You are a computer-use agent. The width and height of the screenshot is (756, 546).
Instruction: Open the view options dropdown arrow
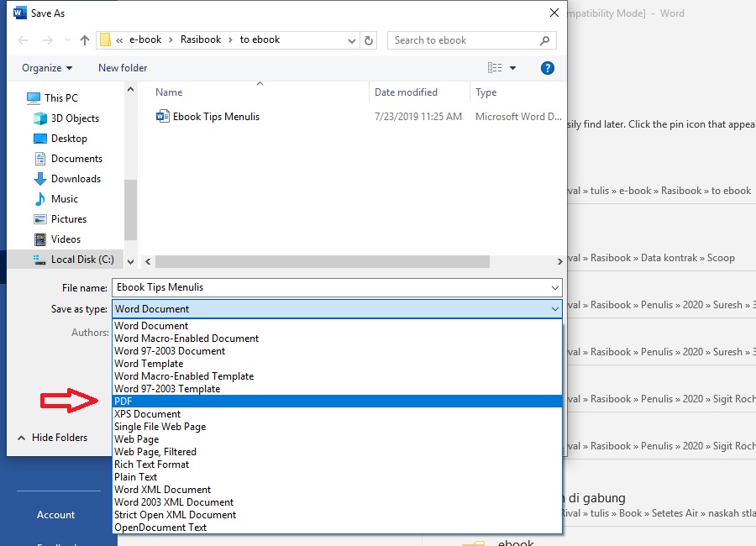[x=513, y=68]
